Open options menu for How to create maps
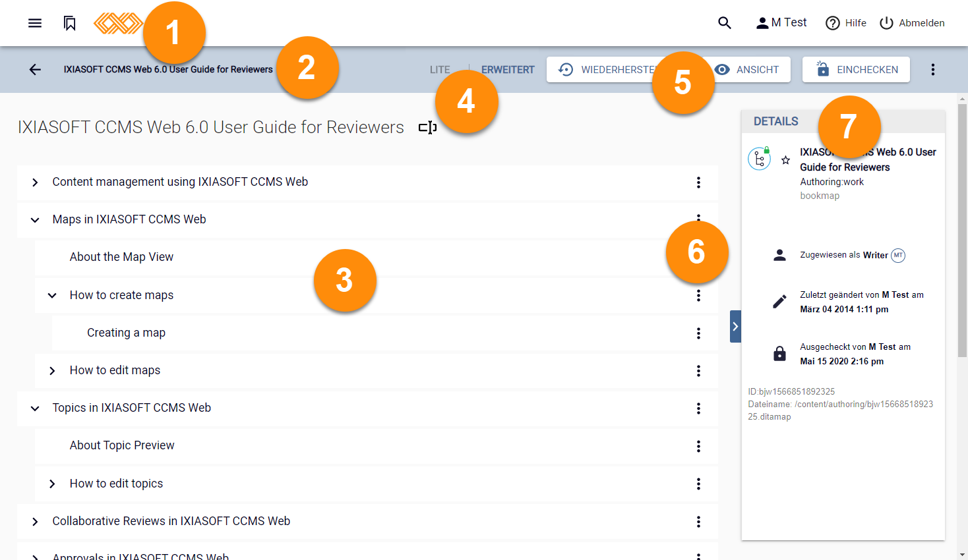The height and width of the screenshot is (560, 968). pyautogui.click(x=698, y=296)
